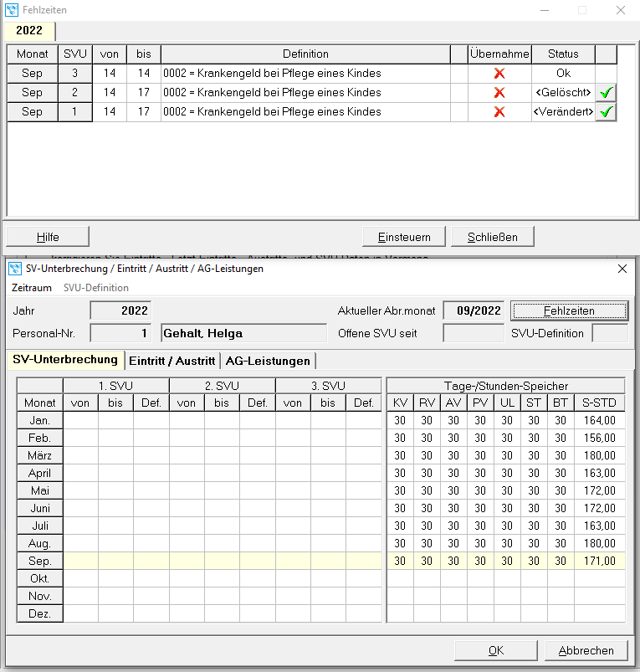Click the S-STD column header
This screenshot has width=640, height=672.
(x=599, y=403)
